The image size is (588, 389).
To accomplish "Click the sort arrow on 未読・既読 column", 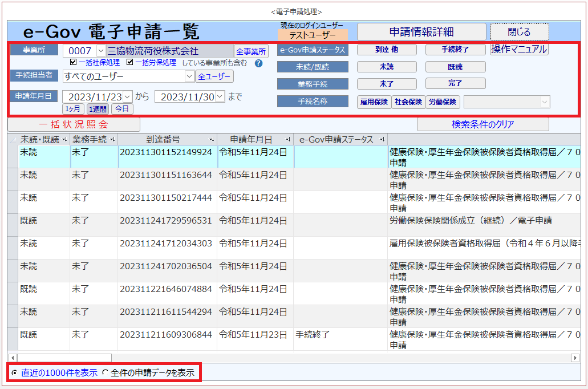I will 64,140.
